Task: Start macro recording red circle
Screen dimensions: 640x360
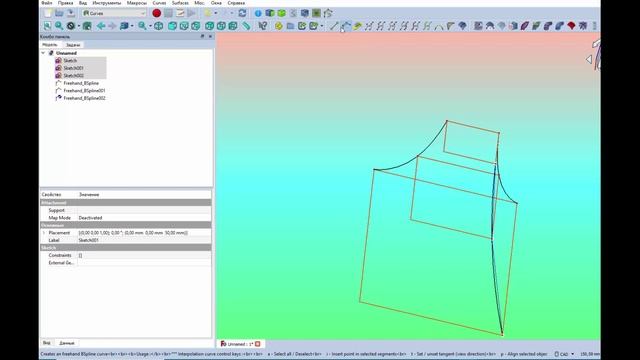Action: (156, 13)
